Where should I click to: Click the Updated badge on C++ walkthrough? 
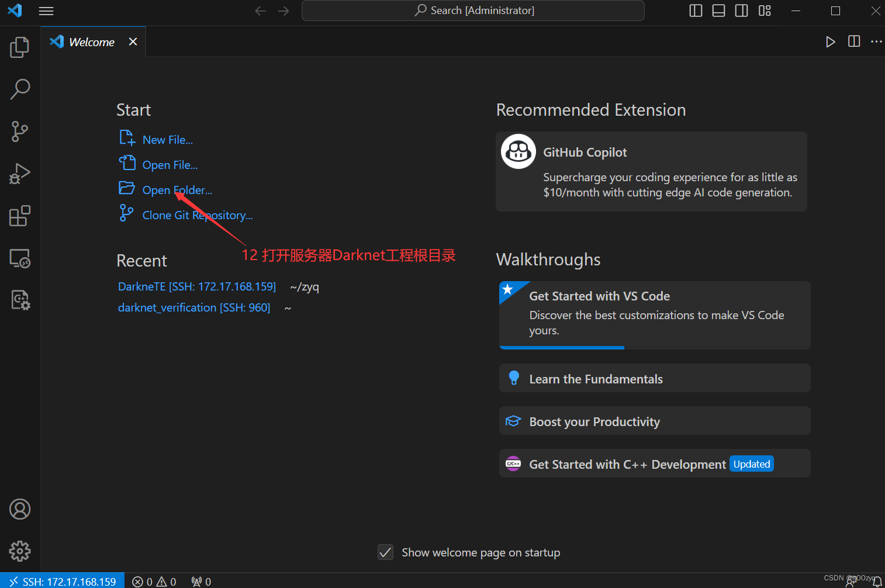(x=752, y=464)
